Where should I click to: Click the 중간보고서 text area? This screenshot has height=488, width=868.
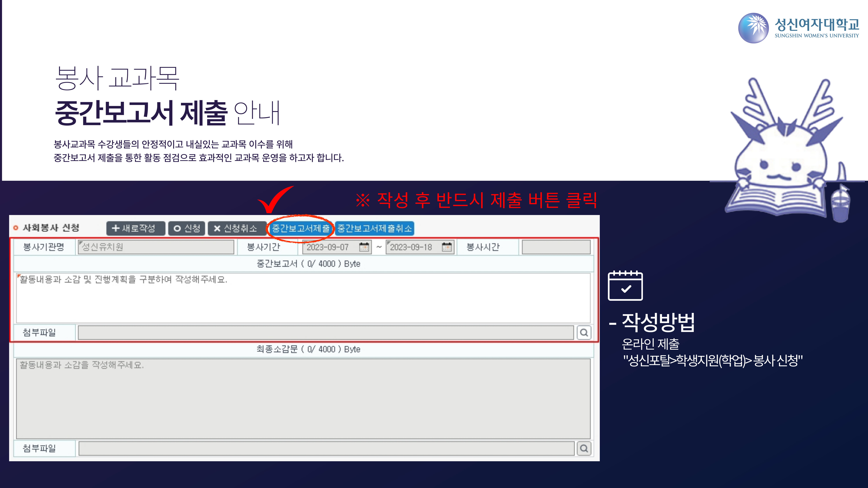coord(303,298)
